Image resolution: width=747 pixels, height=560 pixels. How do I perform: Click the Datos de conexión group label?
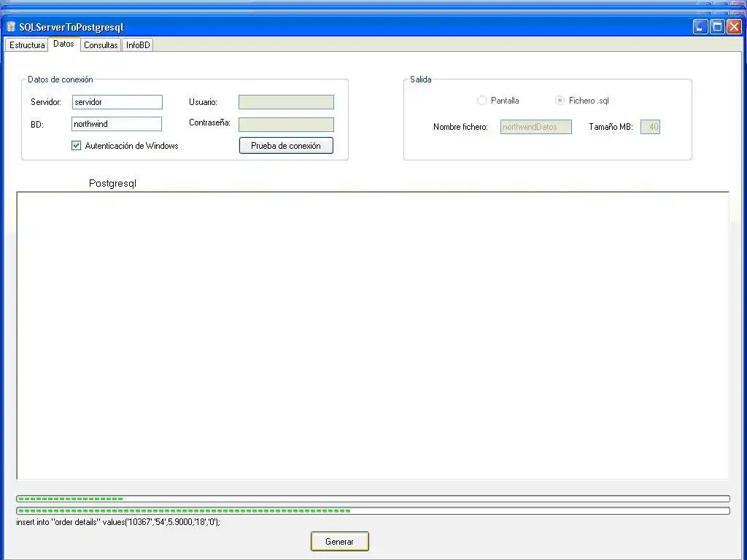[61, 79]
